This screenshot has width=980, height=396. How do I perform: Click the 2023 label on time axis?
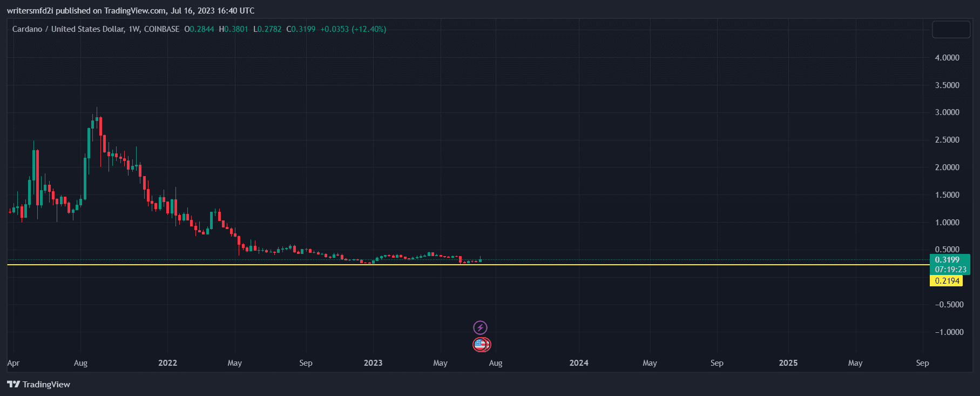pos(373,363)
